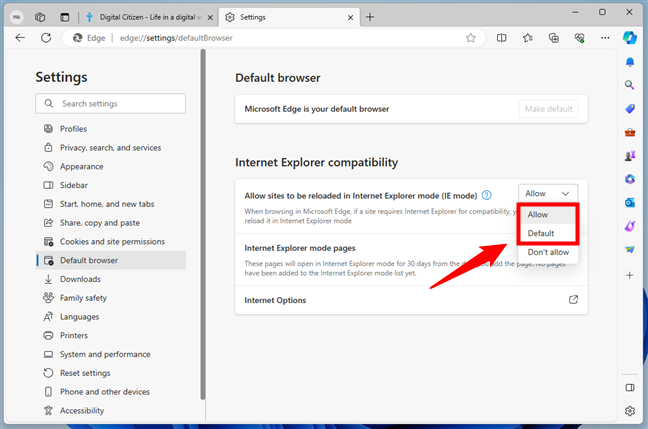
Task: Open Cookies and site permissions settings
Action: coord(111,241)
